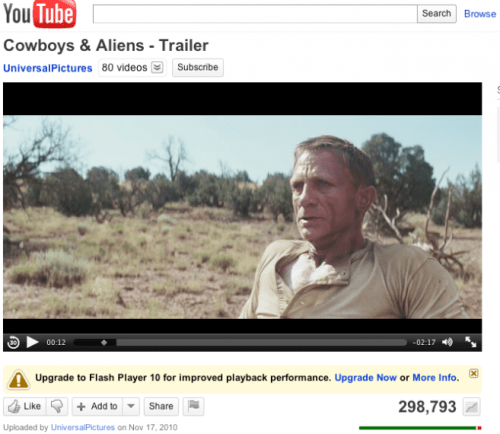Flag this video with the flag icon
The width and height of the screenshot is (500, 434).
[193, 406]
